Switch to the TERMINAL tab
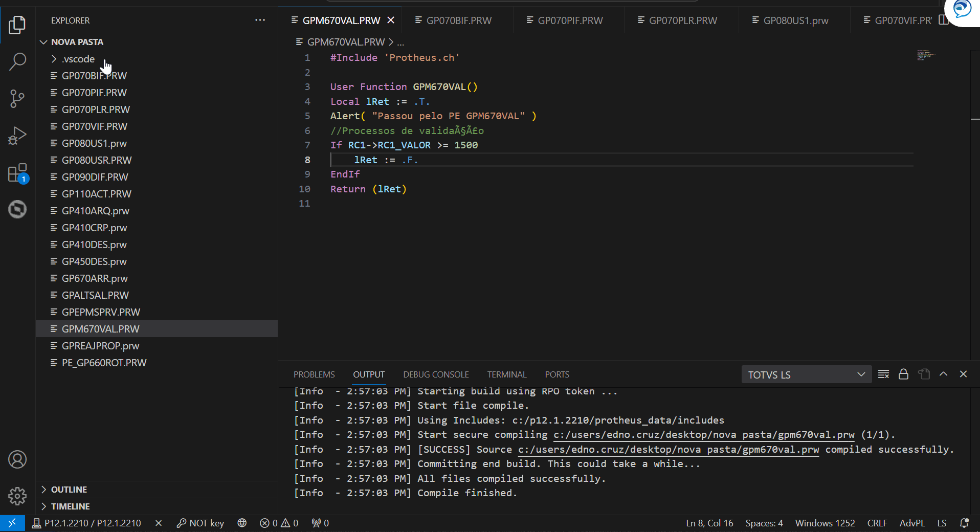Viewport: 980px width, 532px height. 506,374
